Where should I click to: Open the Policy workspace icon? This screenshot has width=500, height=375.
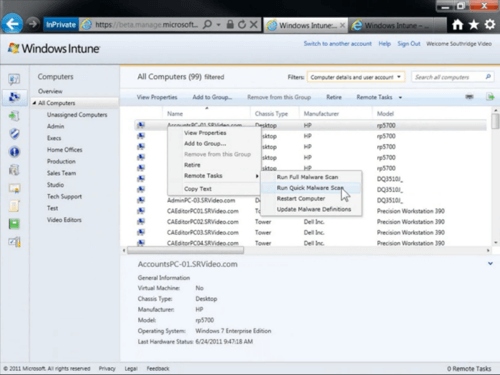point(14,206)
